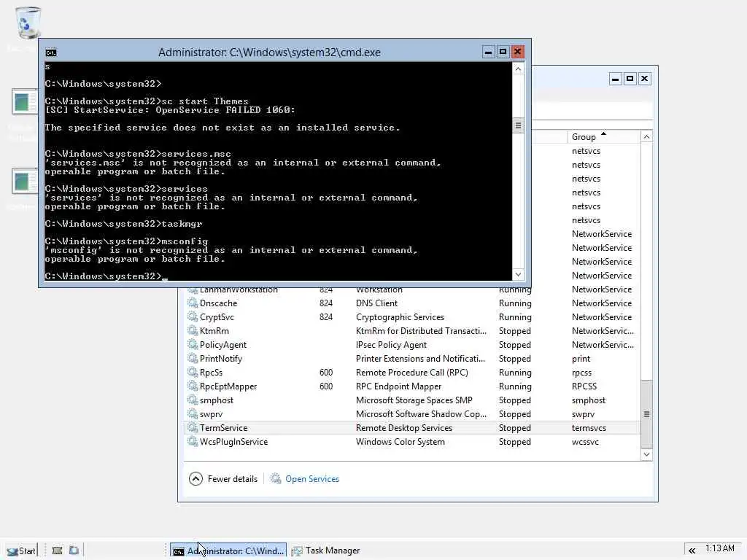Click 'DNS Client' description cell
The height and width of the screenshot is (560, 747).
376,303
